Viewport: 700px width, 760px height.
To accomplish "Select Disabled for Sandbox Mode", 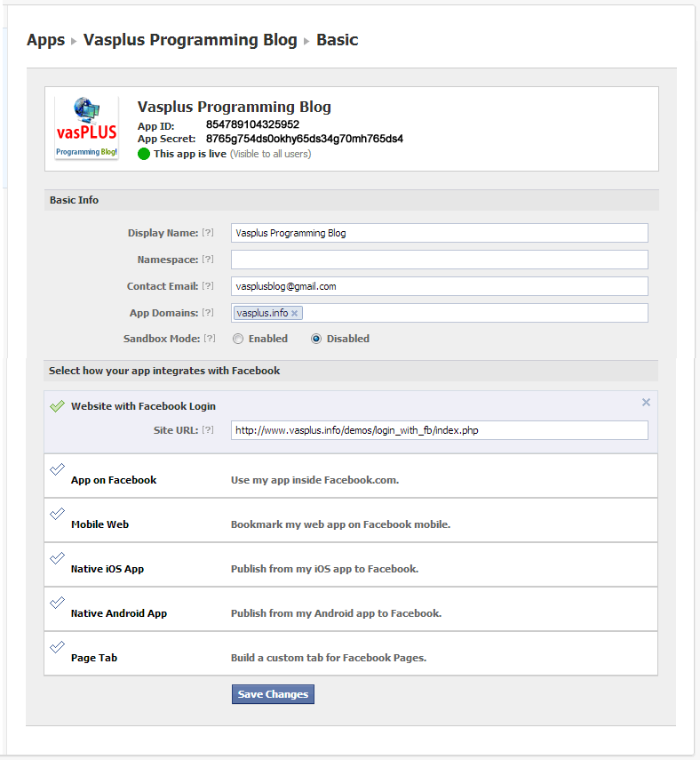I will tap(316, 339).
